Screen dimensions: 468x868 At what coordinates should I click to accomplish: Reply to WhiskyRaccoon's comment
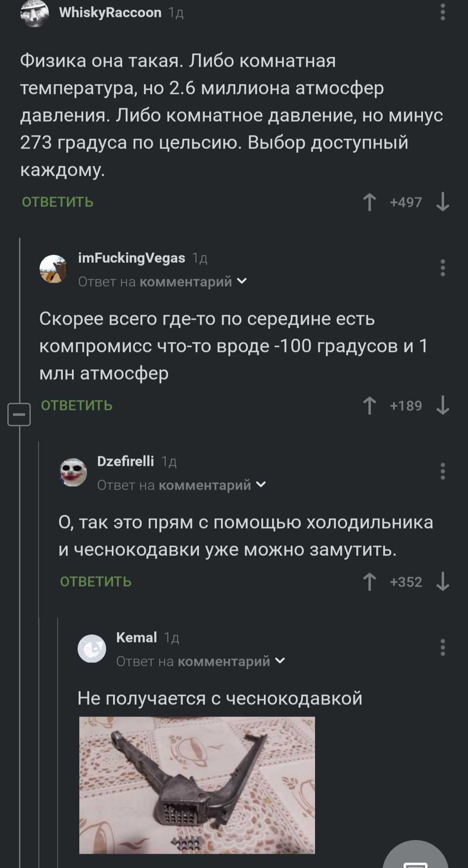[58, 202]
